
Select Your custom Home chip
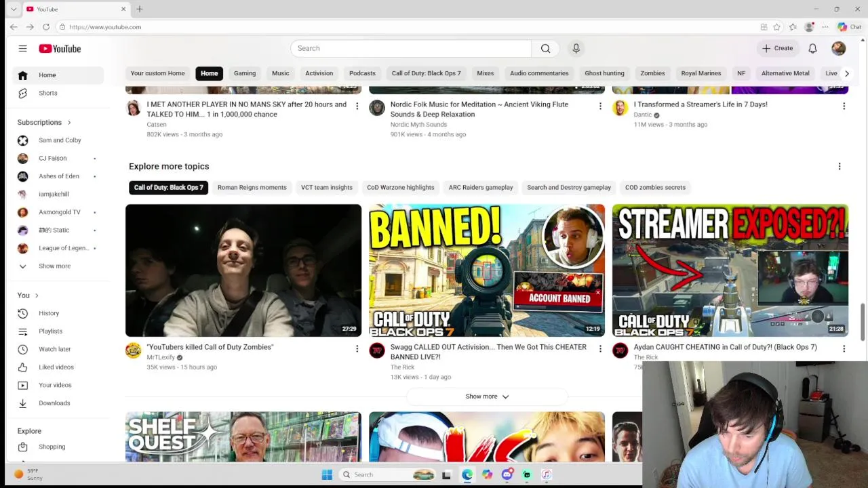157,73
